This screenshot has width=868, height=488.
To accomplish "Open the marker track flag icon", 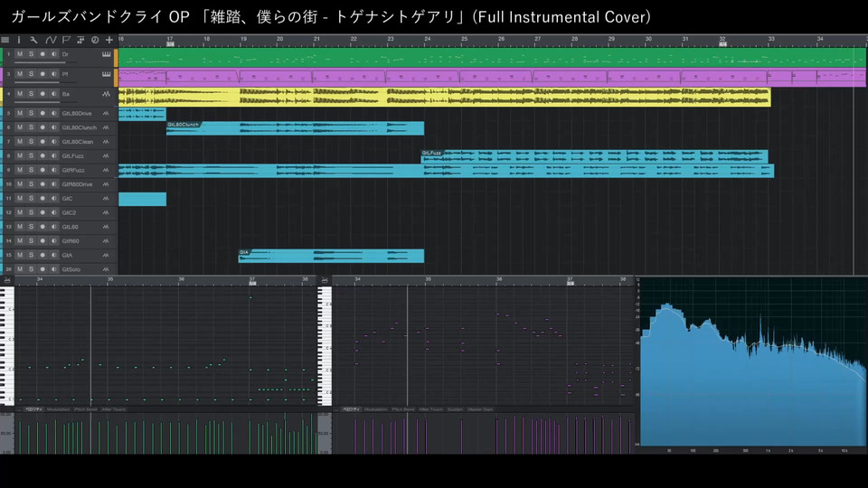I will [66, 40].
